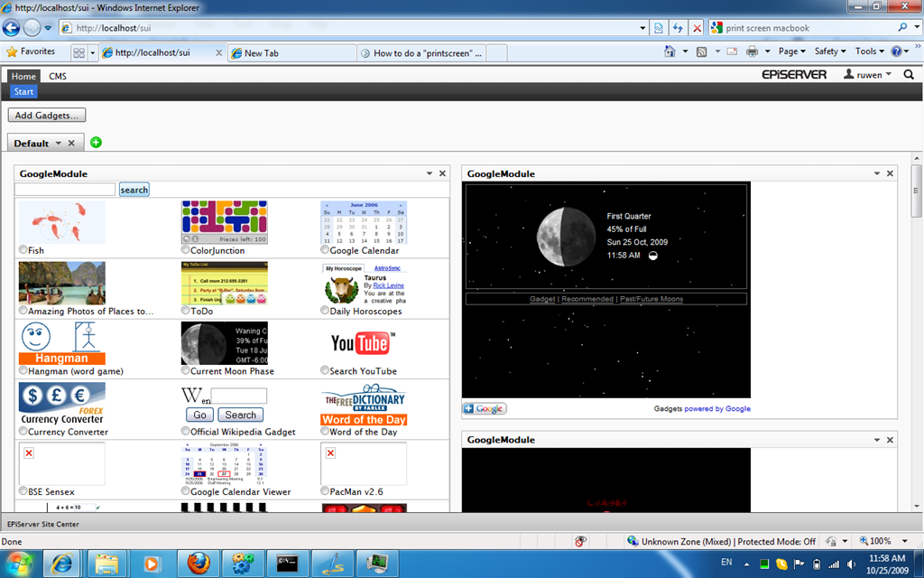This screenshot has height=578, width=924.
Task: Click the EPiServer search magnifier icon
Action: (x=909, y=75)
